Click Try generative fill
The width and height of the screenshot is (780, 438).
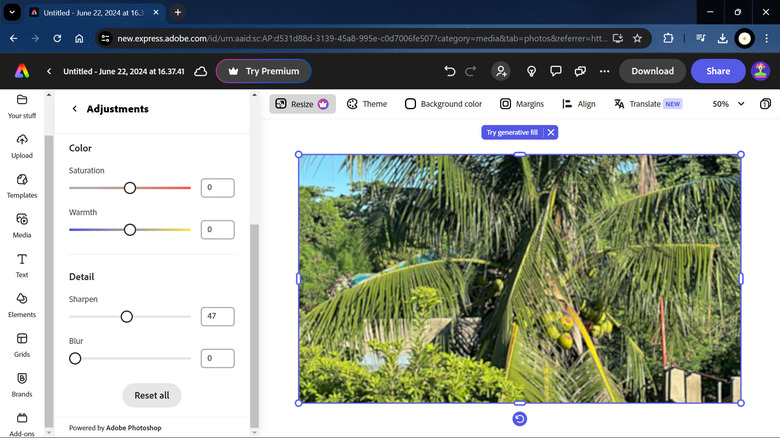coord(512,132)
